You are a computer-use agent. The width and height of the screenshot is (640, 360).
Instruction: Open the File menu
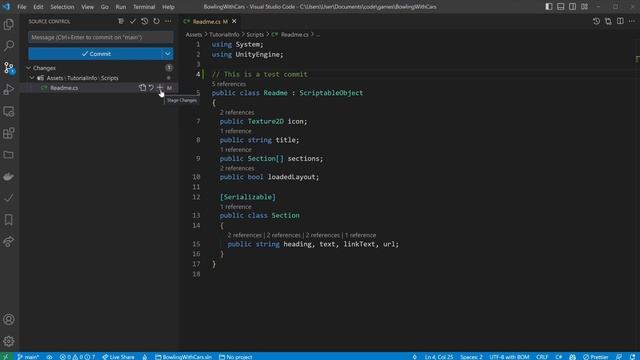pos(22,7)
